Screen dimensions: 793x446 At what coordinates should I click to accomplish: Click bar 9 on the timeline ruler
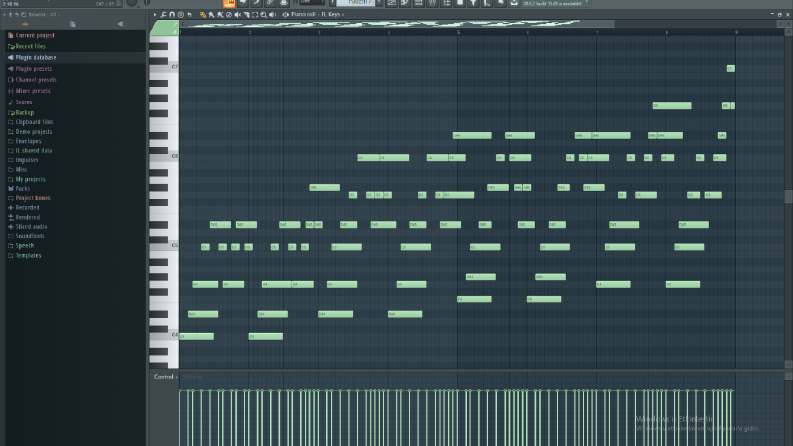(736, 32)
